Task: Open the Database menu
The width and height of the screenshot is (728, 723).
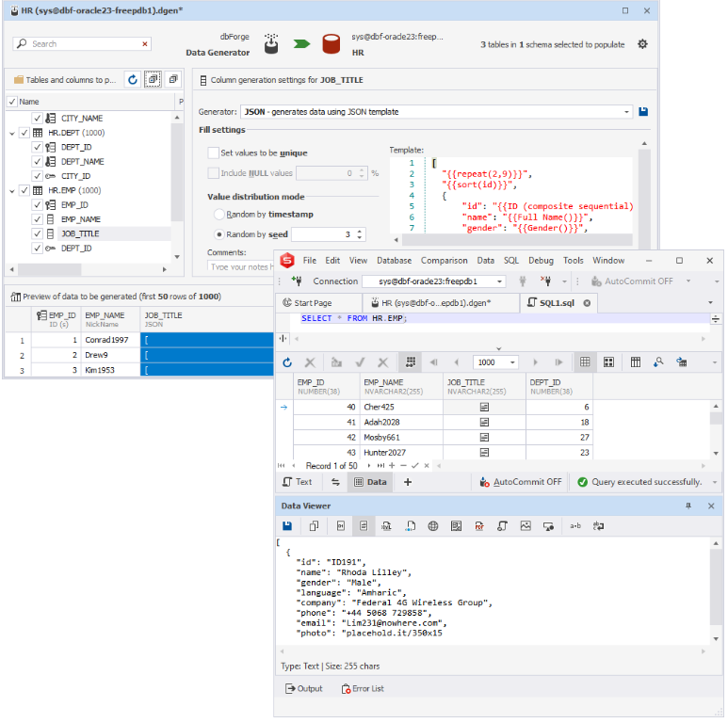Action: 395,261
